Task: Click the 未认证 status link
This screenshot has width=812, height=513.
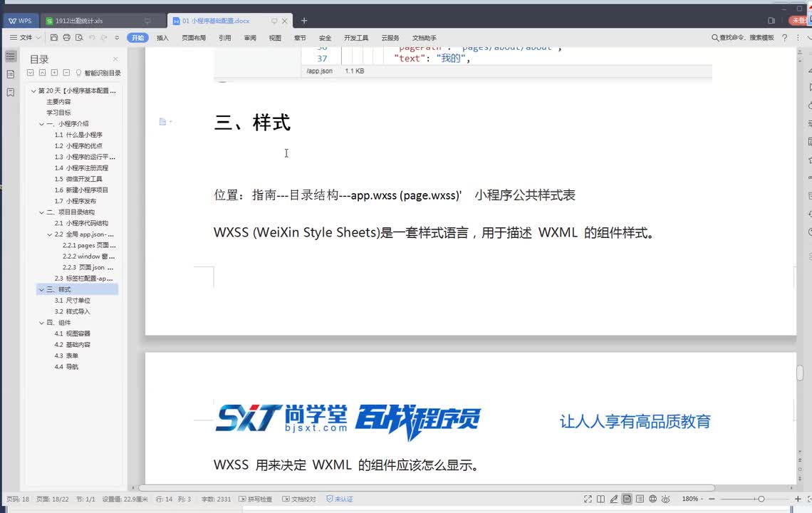Action: tap(340, 499)
